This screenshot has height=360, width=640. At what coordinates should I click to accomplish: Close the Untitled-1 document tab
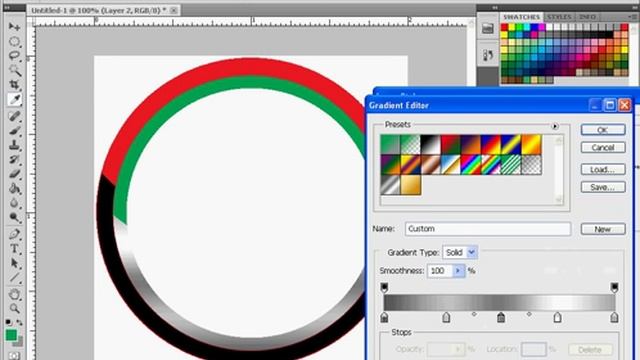(x=174, y=11)
